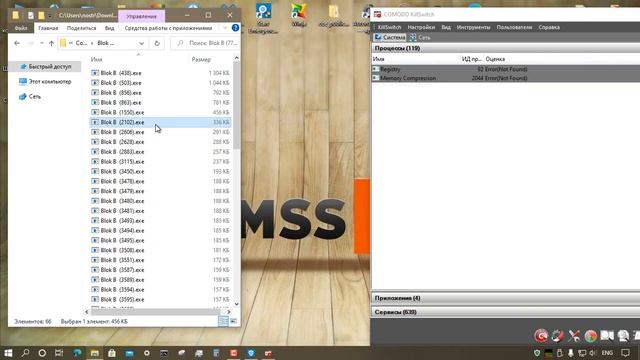Open the Вид ribbon tab in Explorer
640x360 pixels.
coord(109,28)
